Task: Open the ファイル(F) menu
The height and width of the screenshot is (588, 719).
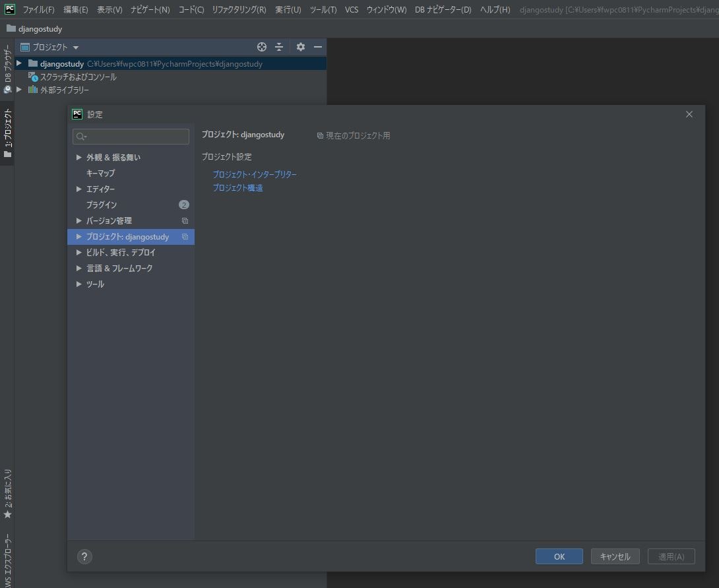Action: pyautogui.click(x=38, y=10)
